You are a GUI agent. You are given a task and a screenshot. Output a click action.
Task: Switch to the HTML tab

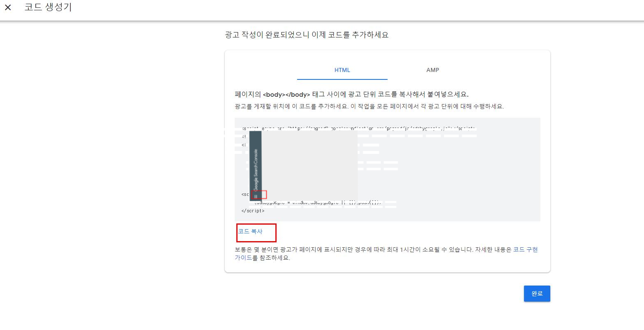342,70
